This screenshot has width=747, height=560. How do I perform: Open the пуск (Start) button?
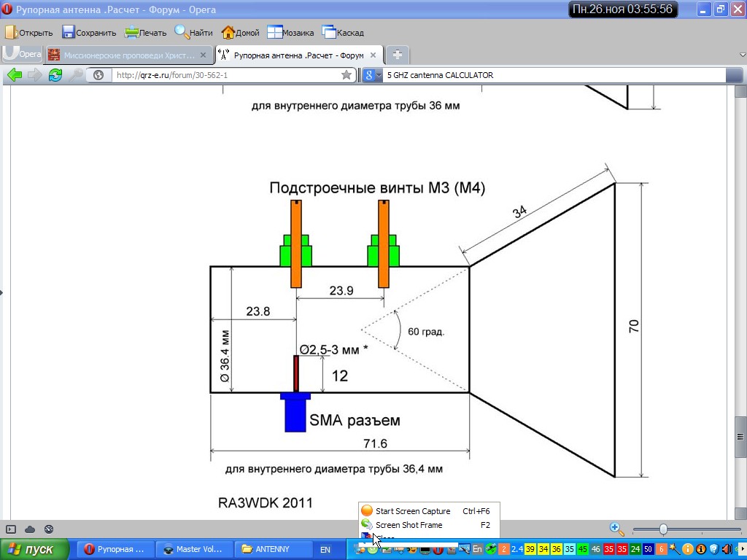(x=34, y=549)
